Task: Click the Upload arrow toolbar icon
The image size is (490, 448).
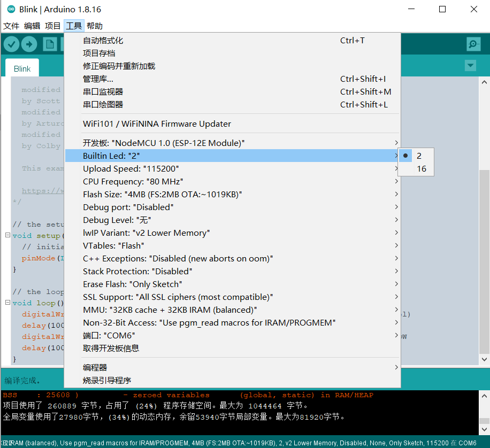Action: (x=29, y=44)
